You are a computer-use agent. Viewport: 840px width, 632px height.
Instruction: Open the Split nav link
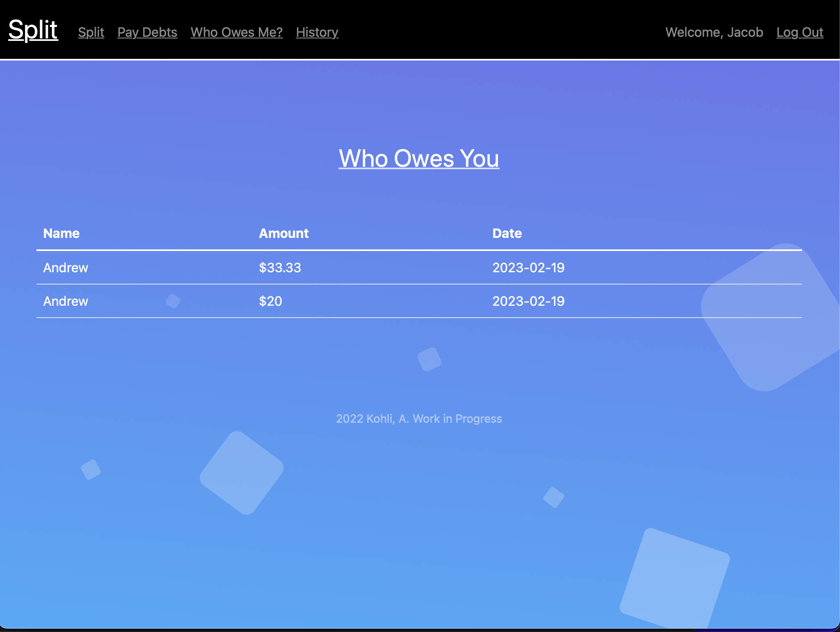(91, 32)
